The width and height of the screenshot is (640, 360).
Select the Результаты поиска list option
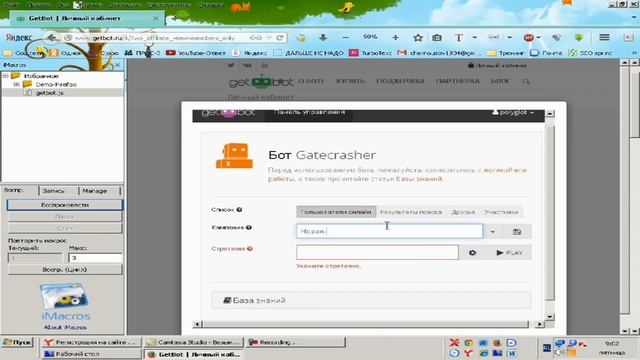tap(411, 212)
